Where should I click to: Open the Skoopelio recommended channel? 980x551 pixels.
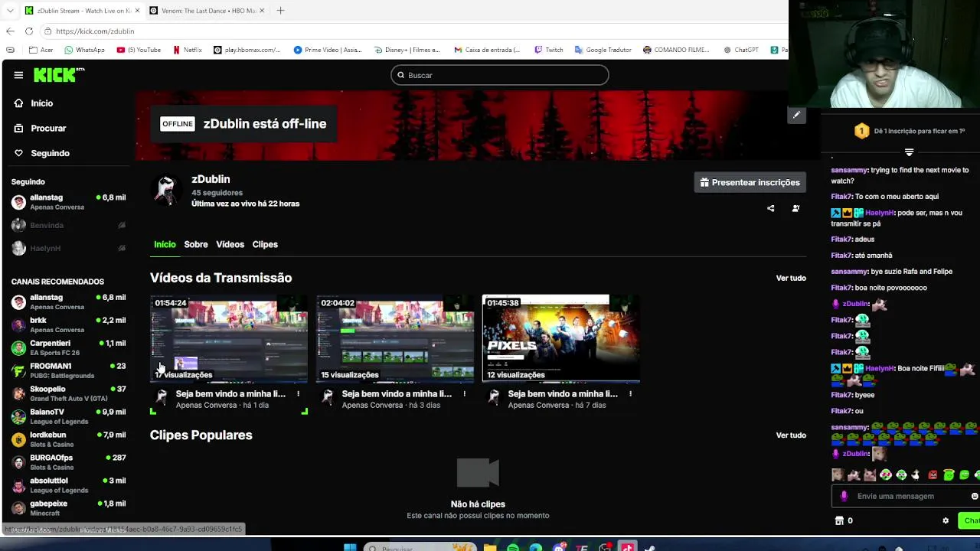point(68,393)
